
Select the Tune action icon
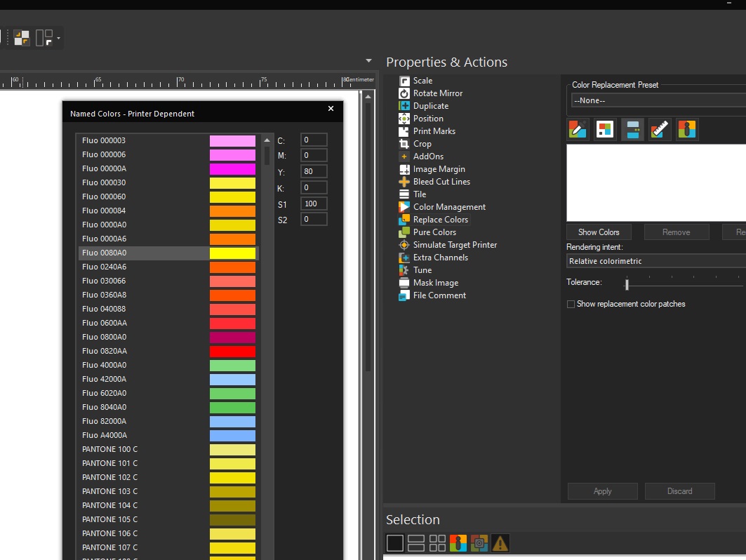click(x=404, y=269)
